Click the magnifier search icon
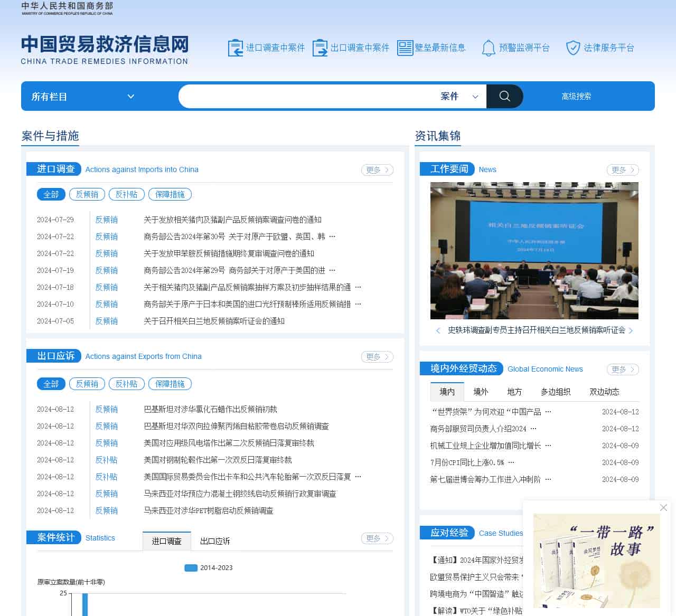676x616 pixels. [x=504, y=96]
